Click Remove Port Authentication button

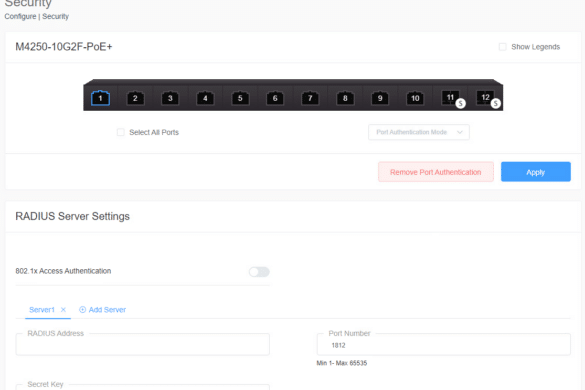(x=436, y=172)
